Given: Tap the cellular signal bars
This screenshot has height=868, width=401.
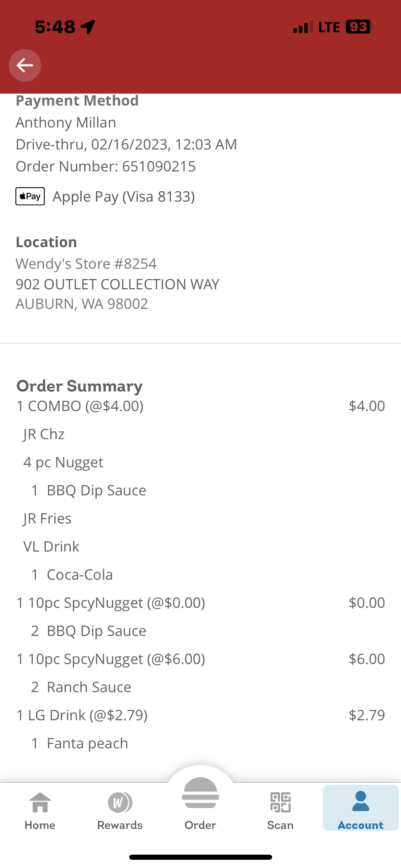Looking at the screenshot, I should [303, 27].
